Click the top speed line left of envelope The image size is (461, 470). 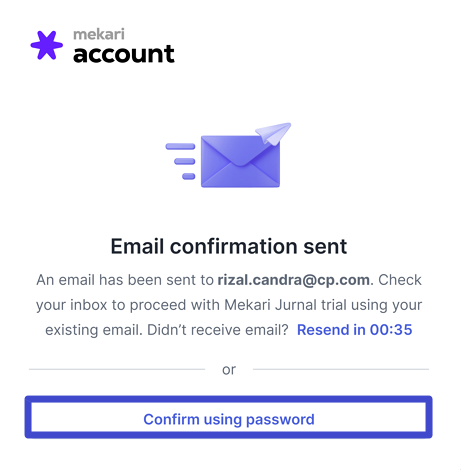(180, 146)
